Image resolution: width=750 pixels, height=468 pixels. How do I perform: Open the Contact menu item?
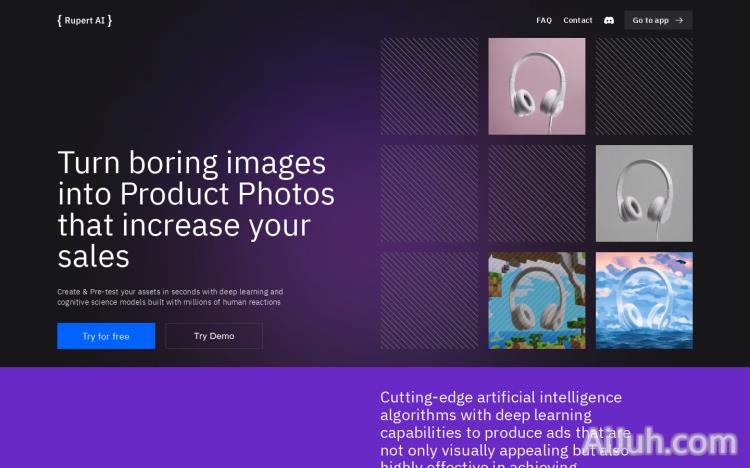[578, 20]
